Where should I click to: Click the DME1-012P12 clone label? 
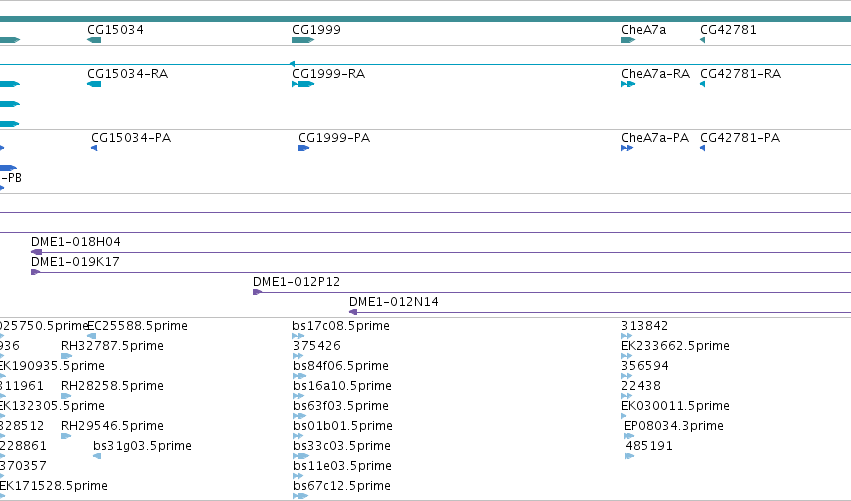point(296,282)
